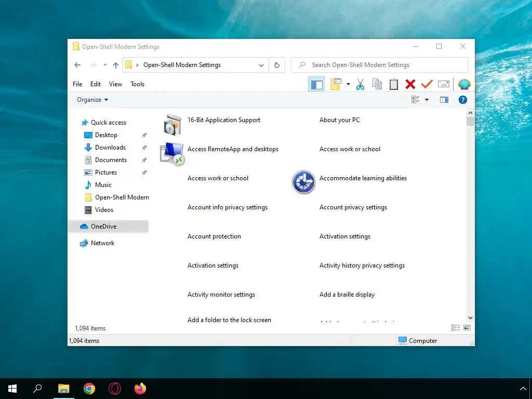Select Add a folder to the lock screen
This screenshot has height=399, width=532.
(x=229, y=320)
